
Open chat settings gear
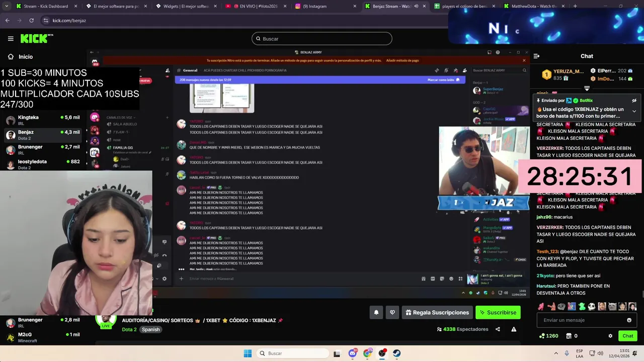click(x=610, y=336)
